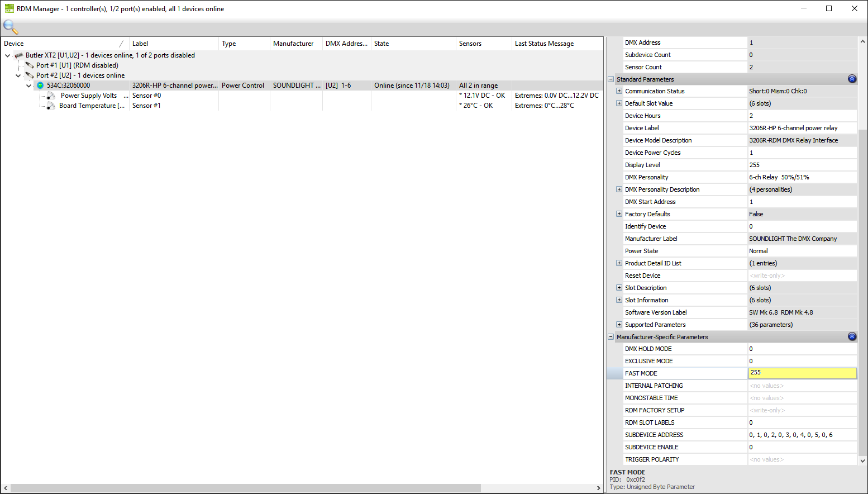Sort by the Sensors column header
Viewport: 868px width, 494px height.
(x=470, y=44)
